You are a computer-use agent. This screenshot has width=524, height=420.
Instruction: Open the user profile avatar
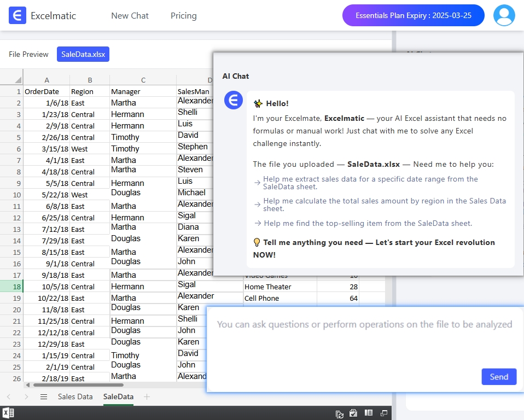click(x=503, y=15)
